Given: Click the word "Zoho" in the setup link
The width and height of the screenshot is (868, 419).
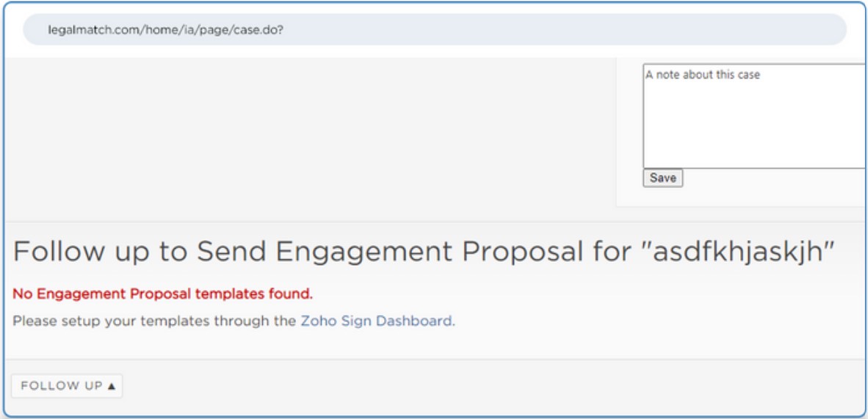Looking at the screenshot, I should coord(318,321).
